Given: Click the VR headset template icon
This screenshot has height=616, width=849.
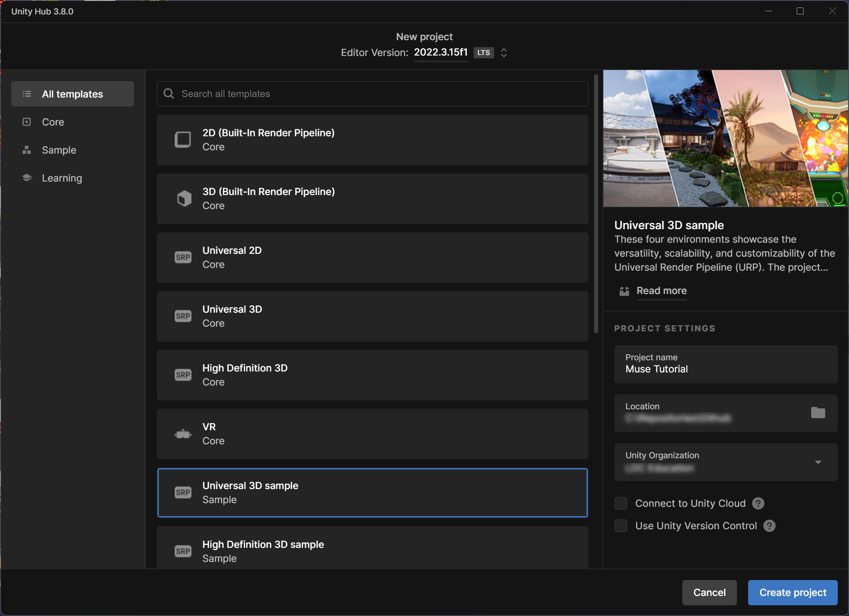Looking at the screenshot, I should pyautogui.click(x=183, y=434).
